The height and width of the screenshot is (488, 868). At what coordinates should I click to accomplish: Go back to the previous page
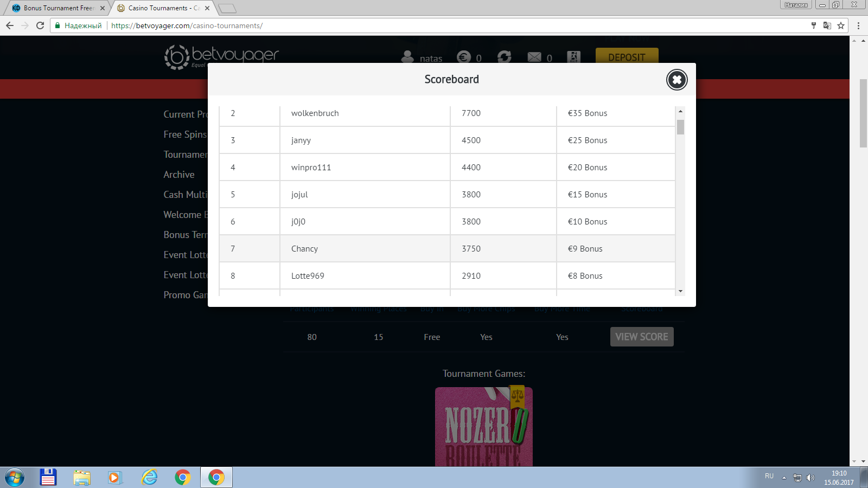tap(10, 25)
